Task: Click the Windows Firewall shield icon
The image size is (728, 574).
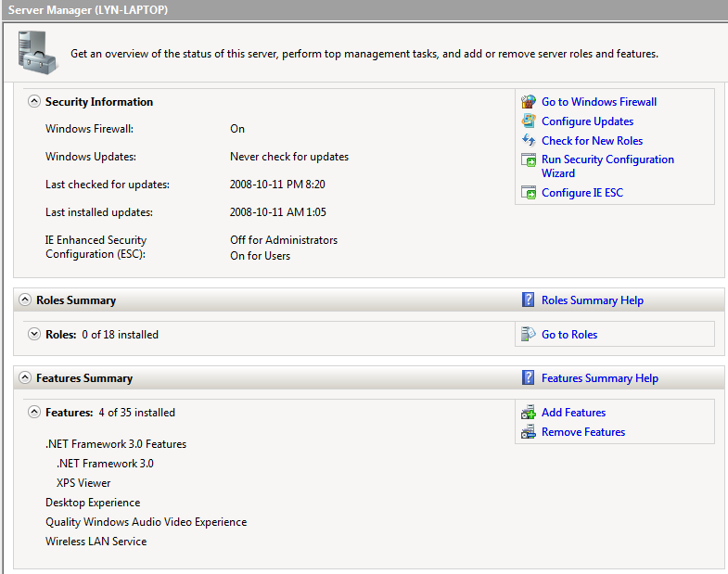Action: pyautogui.click(x=529, y=102)
